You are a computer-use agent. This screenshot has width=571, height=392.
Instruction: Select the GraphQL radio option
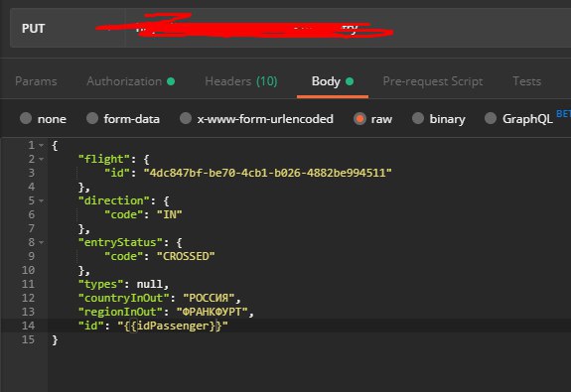pos(491,118)
